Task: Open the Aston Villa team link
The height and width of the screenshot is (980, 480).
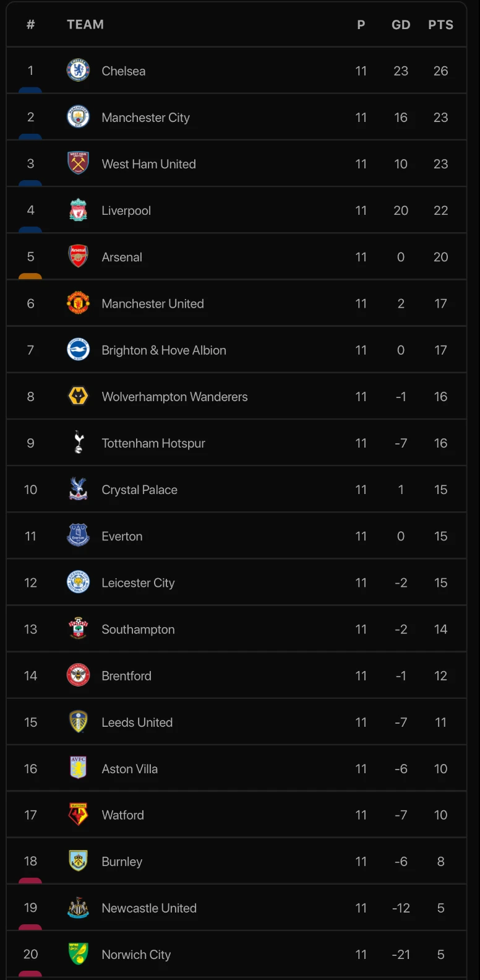Action: [x=129, y=769]
